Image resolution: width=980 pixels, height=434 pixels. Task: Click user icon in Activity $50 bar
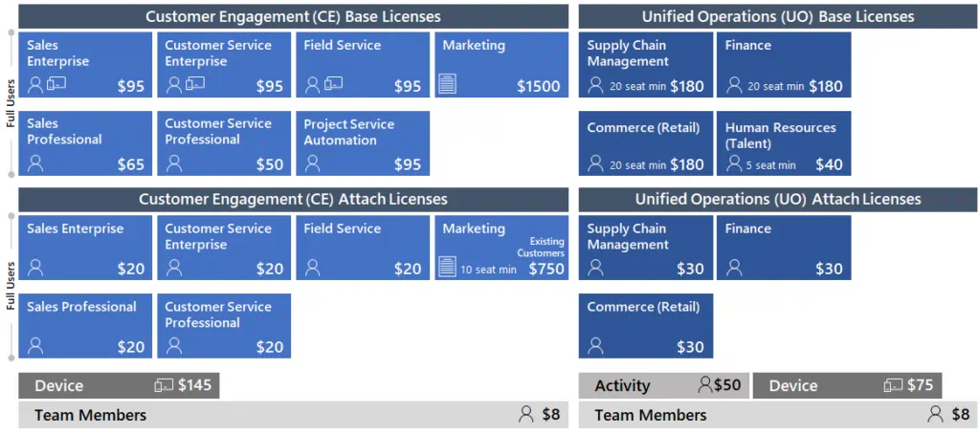[x=705, y=385]
